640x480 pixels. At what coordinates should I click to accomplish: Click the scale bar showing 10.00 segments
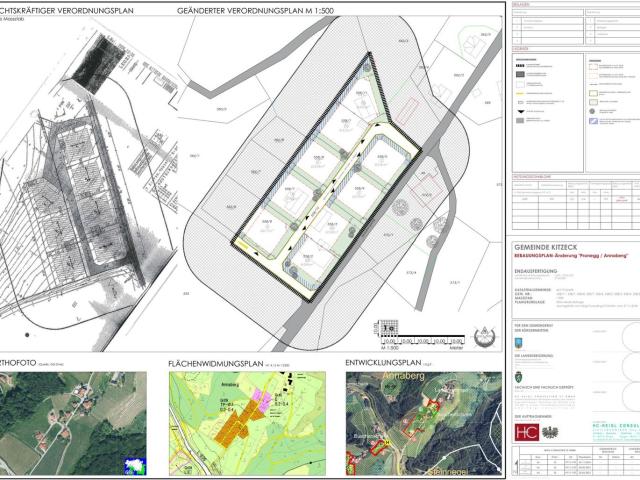[422, 340]
